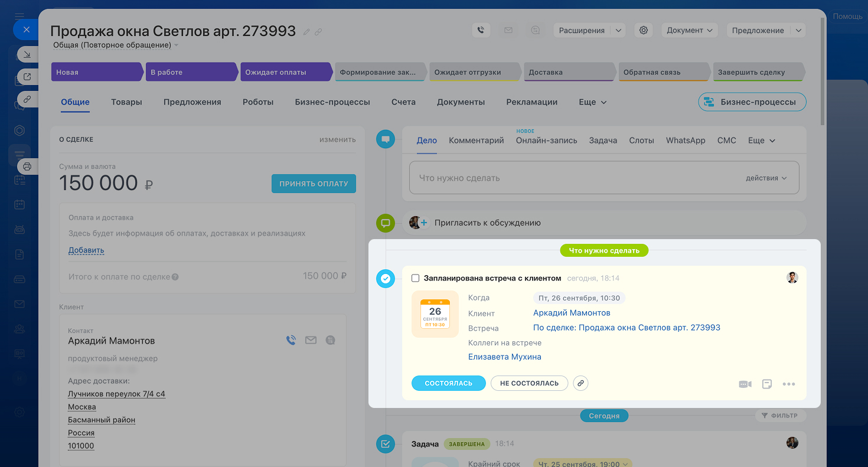The image size is (868, 467).
Task: Open the действия dropdown
Action: click(x=766, y=178)
